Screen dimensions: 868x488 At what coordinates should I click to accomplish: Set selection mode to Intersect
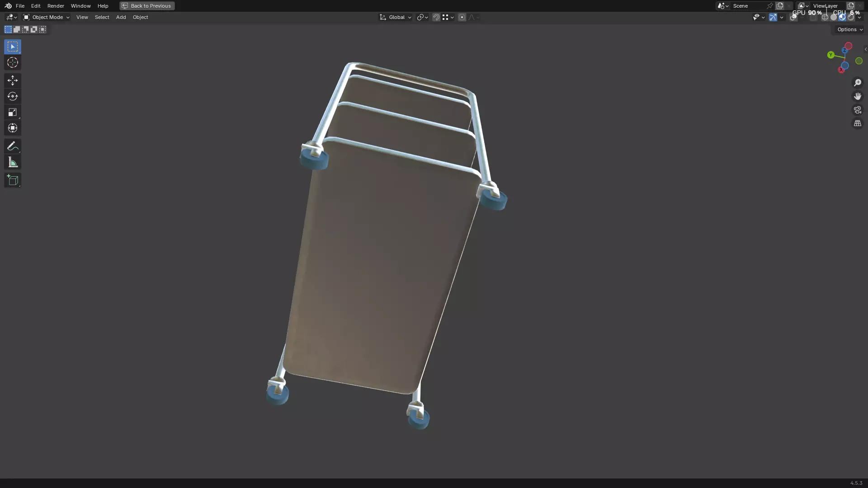tap(42, 29)
